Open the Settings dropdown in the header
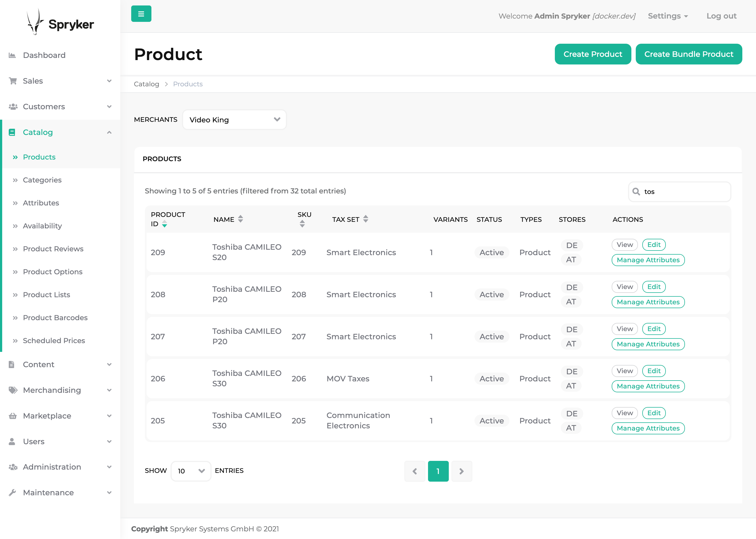The width and height of the screenshot is (756, 539). pos(668,16)
